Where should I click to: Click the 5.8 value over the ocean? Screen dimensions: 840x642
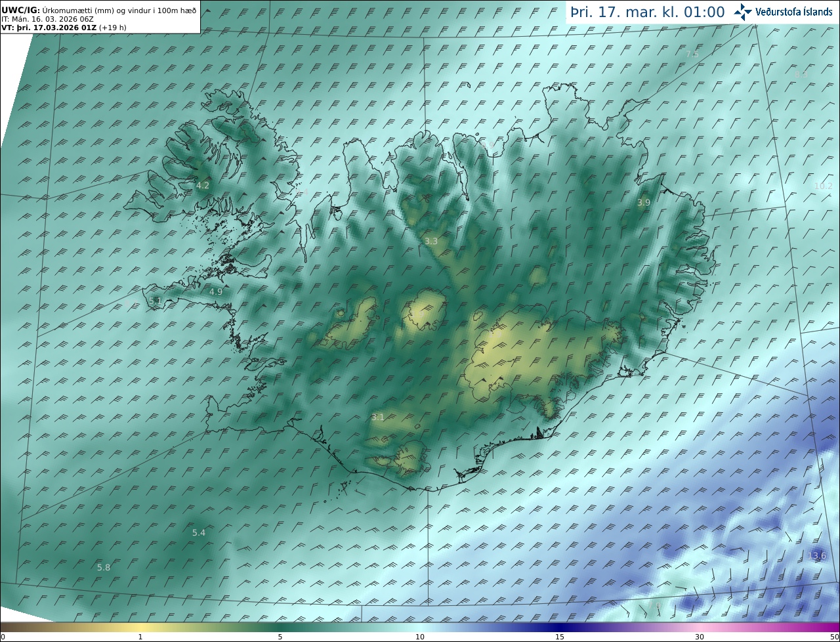point(104,568)
